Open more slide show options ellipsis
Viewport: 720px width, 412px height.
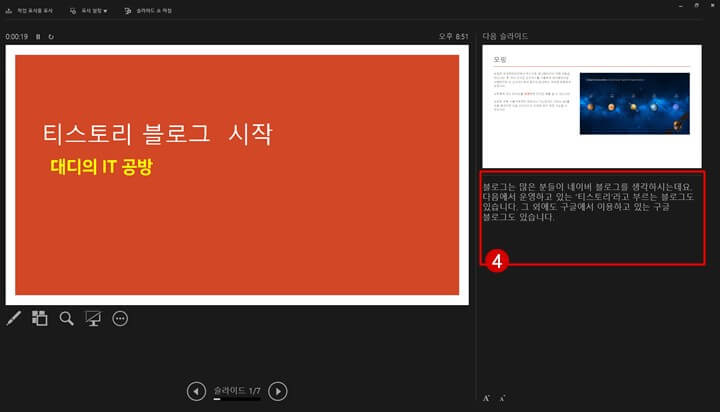point(120,318)
